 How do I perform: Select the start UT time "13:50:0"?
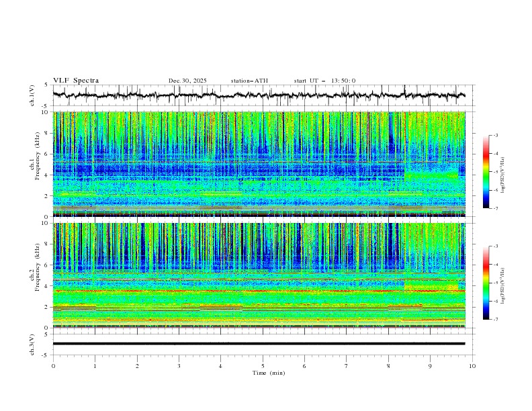[343, 81]
